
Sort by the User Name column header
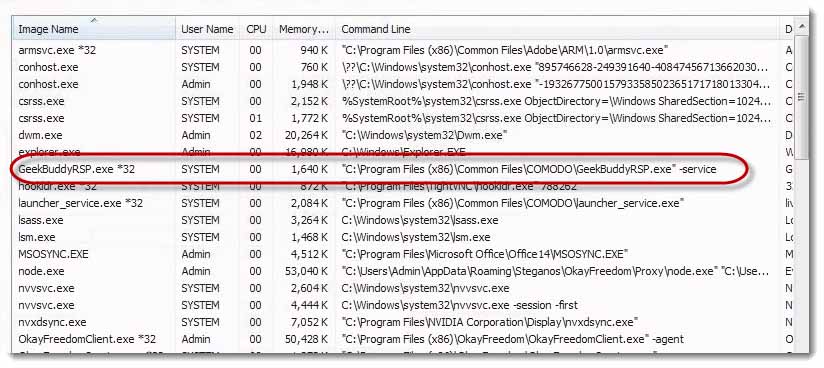[x=207, y=29]
